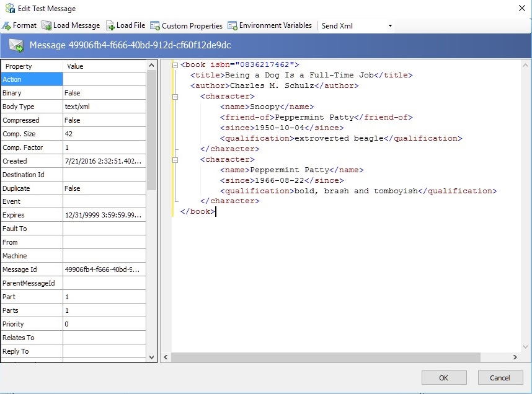Screen dimensions: 532x394
Task: Click the friend-of Peppermint Patty line
Action: [x=317, y=117]
